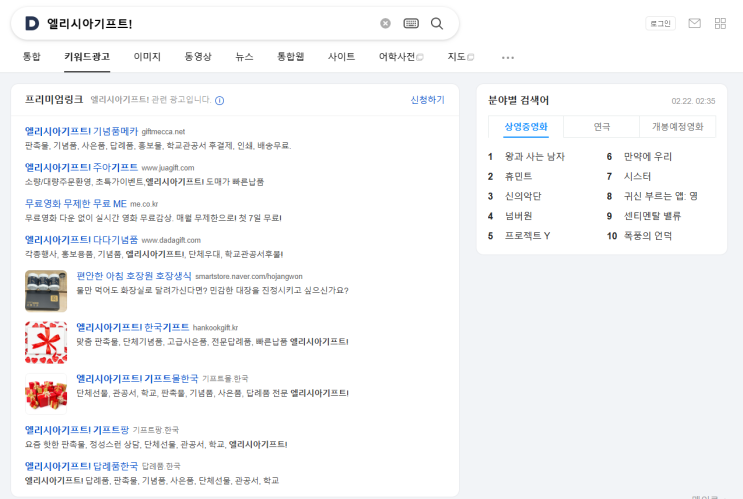Click the 호장원 product thumbnail
The width and height of the screenshot is (743, 499).
[x=46, y=291]
